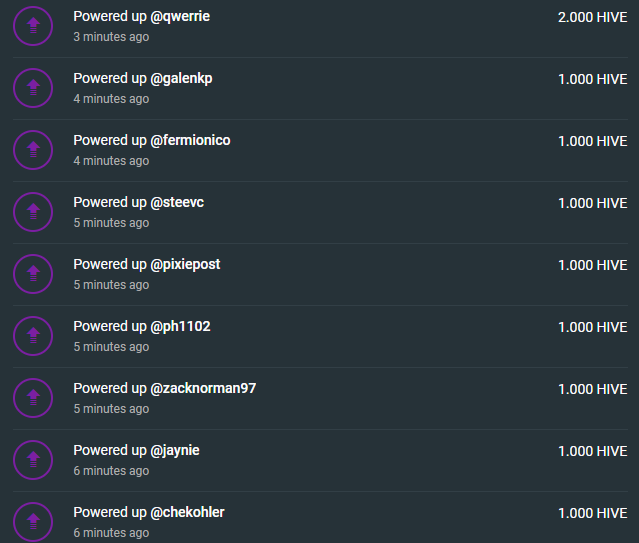Click the power-up icon beside @qwerrie
Image resolution: width=639 pixels, height=543 pixels.
[33, 26]
